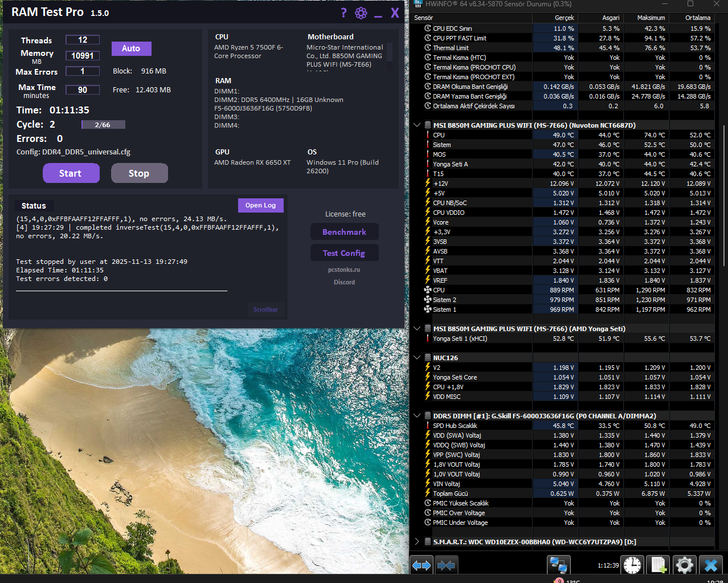
Task: Click thermometer icon on SPD Hub Sıcaklık row
Action: 428,426
